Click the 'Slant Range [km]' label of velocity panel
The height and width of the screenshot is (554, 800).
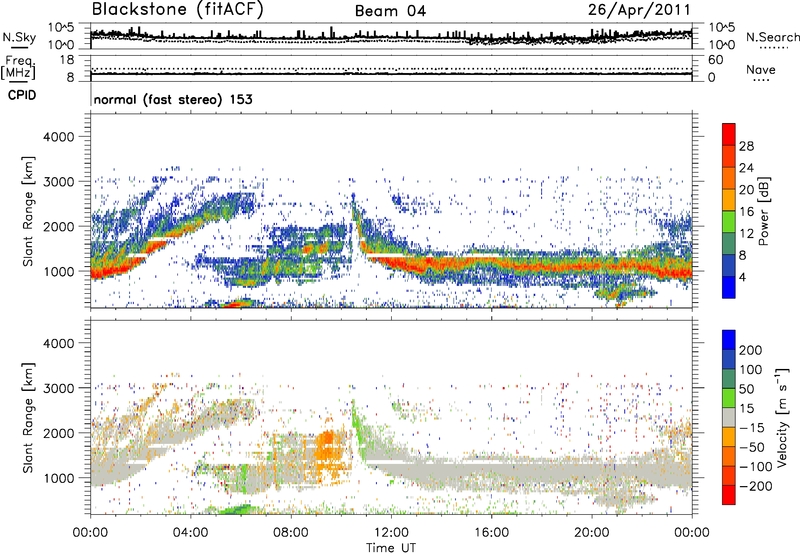coord(28,418)
